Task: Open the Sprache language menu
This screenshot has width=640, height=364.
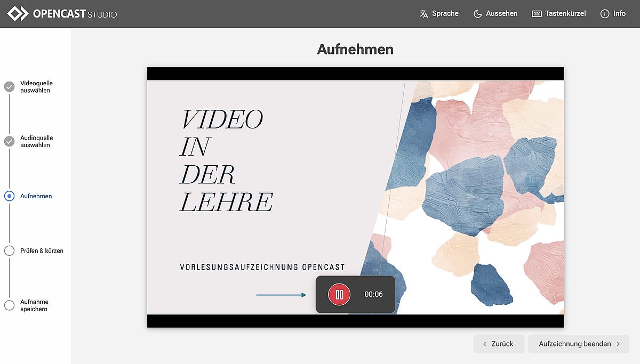Action: pyautogui.click(x=439, y=13)
